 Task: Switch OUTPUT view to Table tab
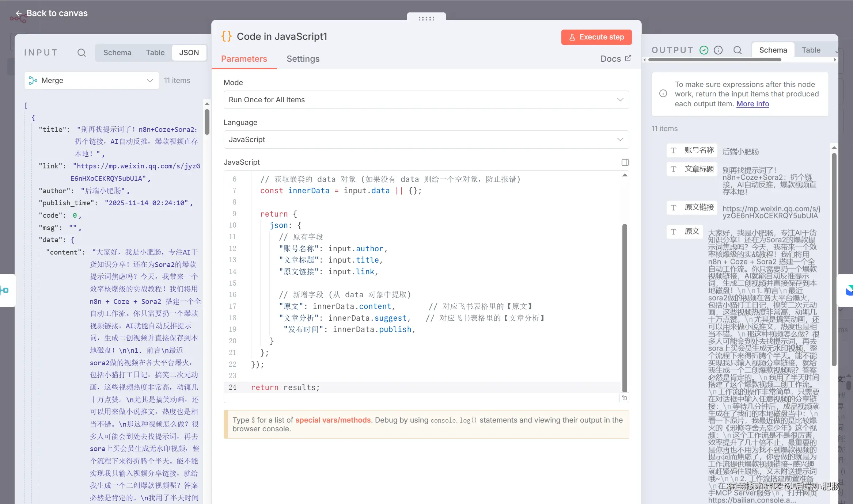(811, 50)
